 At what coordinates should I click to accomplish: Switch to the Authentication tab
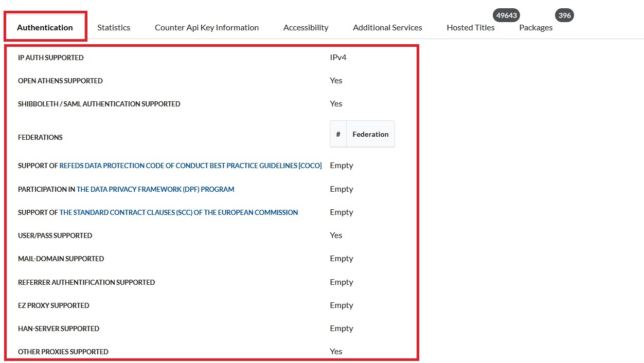[45, 28]
